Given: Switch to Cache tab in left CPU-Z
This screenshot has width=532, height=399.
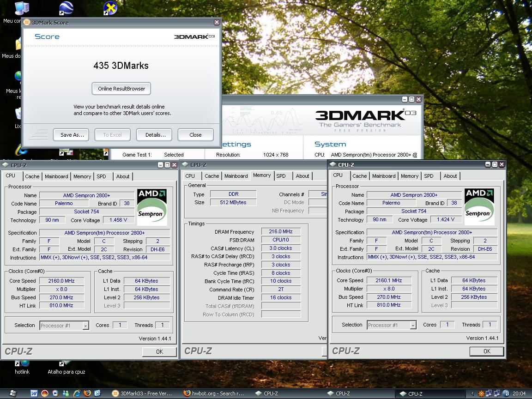Looking at the screenshot, I should point(32,176).
